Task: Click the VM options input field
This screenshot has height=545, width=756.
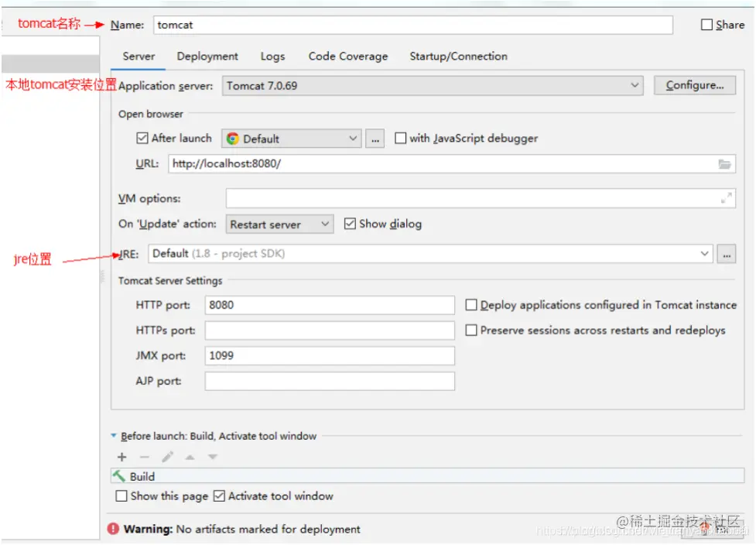Action: tap(481, 197)
